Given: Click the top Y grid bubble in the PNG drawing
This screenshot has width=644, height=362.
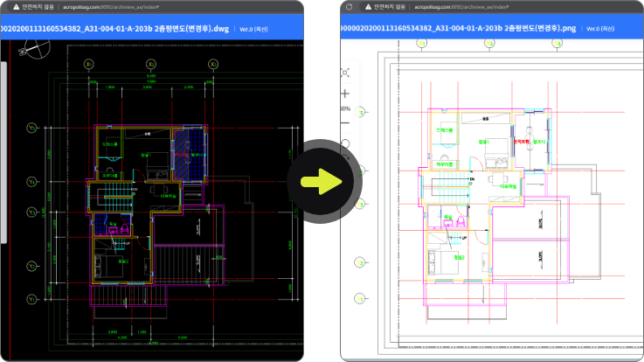Looking at the screenshot, I should tap(360, 112).
